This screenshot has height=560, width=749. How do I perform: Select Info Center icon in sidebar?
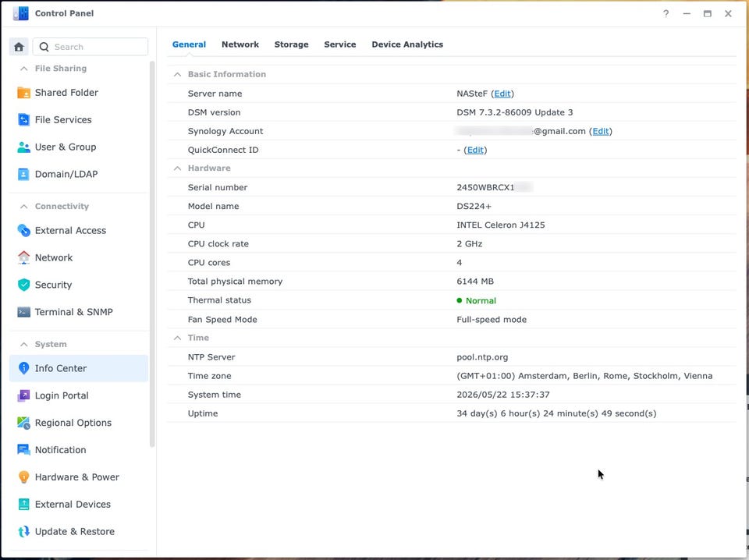pos(23,369)
